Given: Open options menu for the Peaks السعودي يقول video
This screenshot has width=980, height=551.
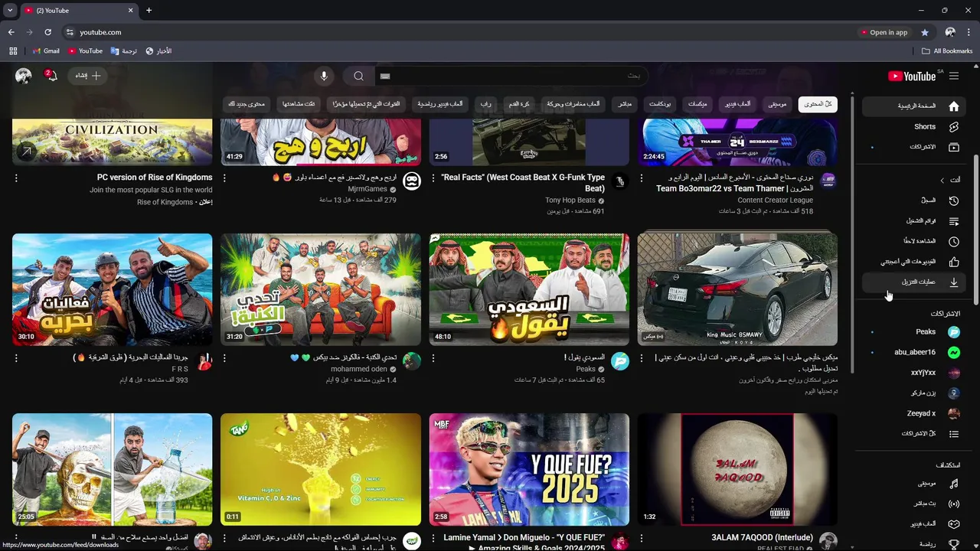Looking at the screenshot, I should (x=433, y=357).
